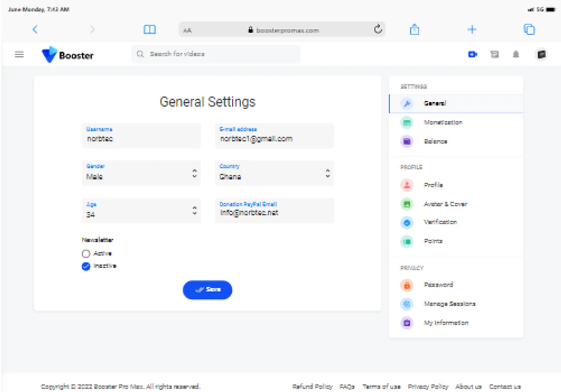Expand the Age dropdown
The width and height of the screenshot is (561, 392).
141,211
